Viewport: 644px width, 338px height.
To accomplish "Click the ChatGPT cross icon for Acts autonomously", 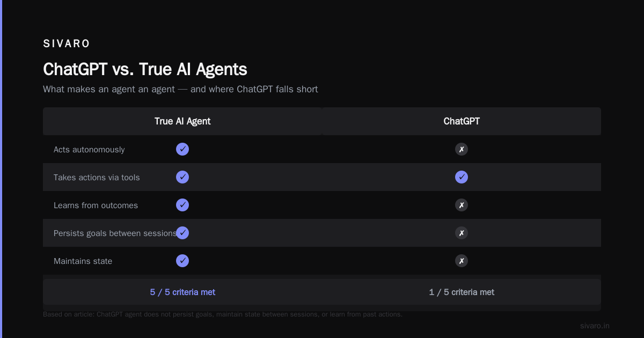I will point(462,149).
